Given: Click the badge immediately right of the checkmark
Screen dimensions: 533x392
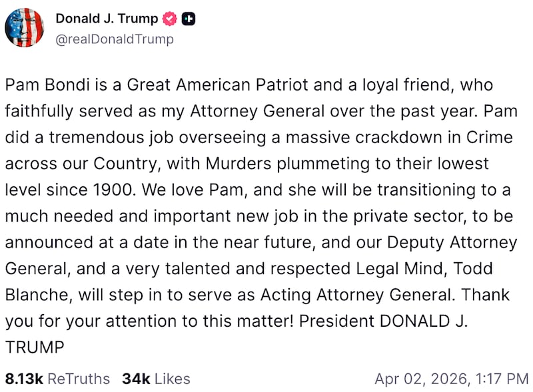Looking at the screenshot, I should [187, 19].
